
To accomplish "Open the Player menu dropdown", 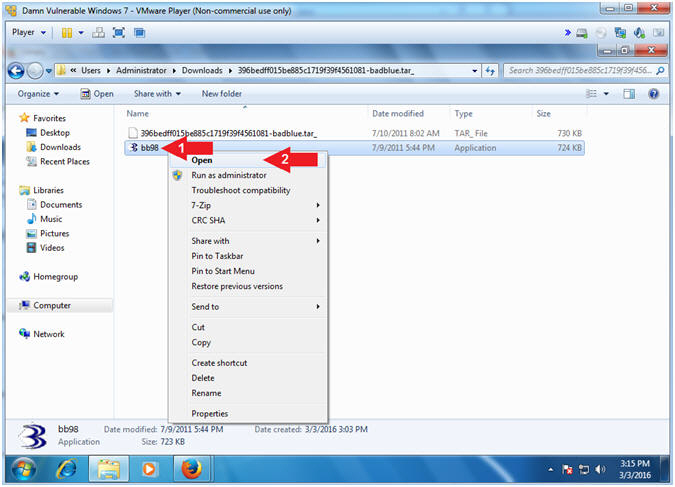I will click(29, 32).
